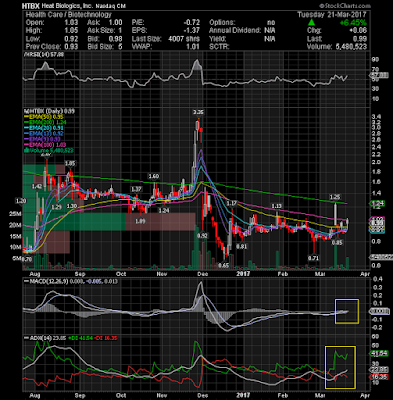Click the 0.65 low price marker

pyautogui.click(x=224, y=265)
